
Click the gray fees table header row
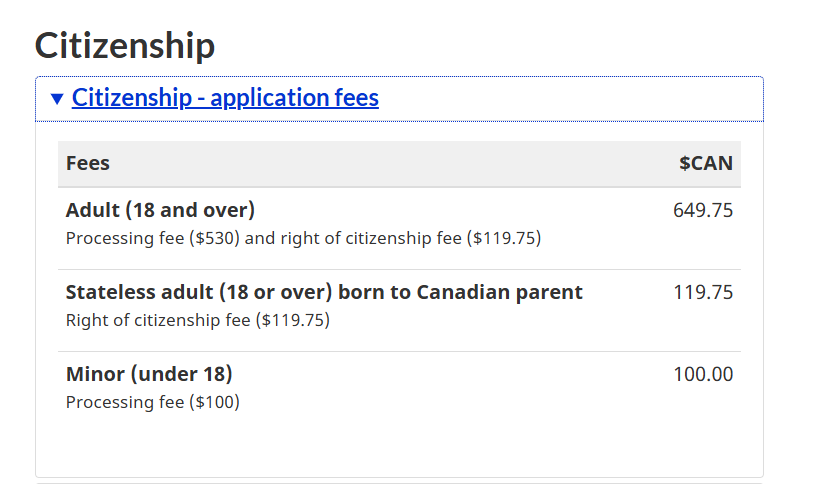pyautogui.click(x=399, y=164)
